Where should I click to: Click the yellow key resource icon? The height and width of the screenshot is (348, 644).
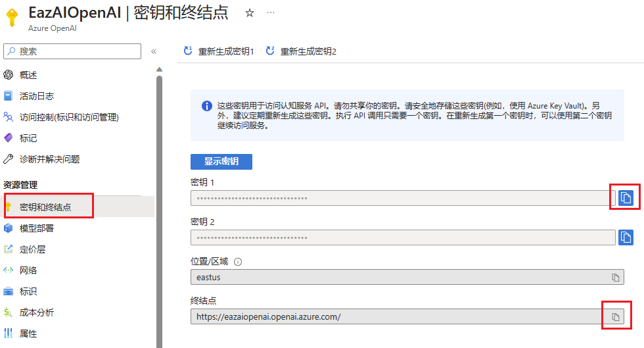(x=12, y=18)
